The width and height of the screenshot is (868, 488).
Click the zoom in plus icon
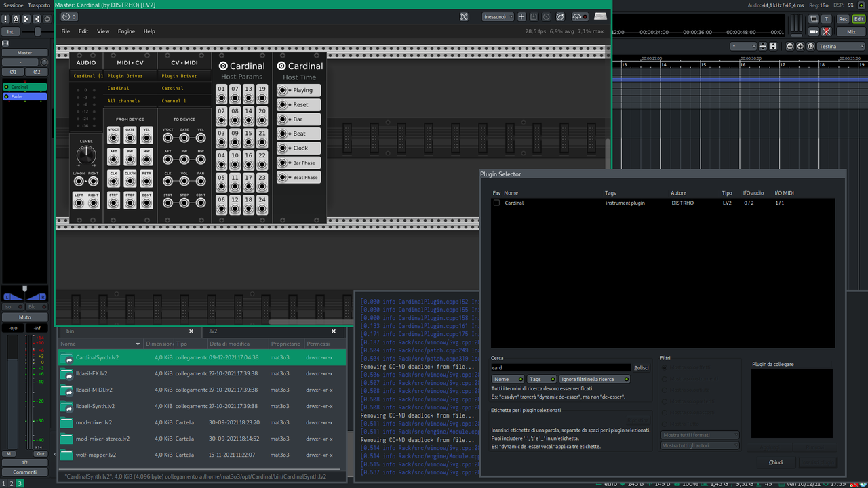[x=800, y=46]
